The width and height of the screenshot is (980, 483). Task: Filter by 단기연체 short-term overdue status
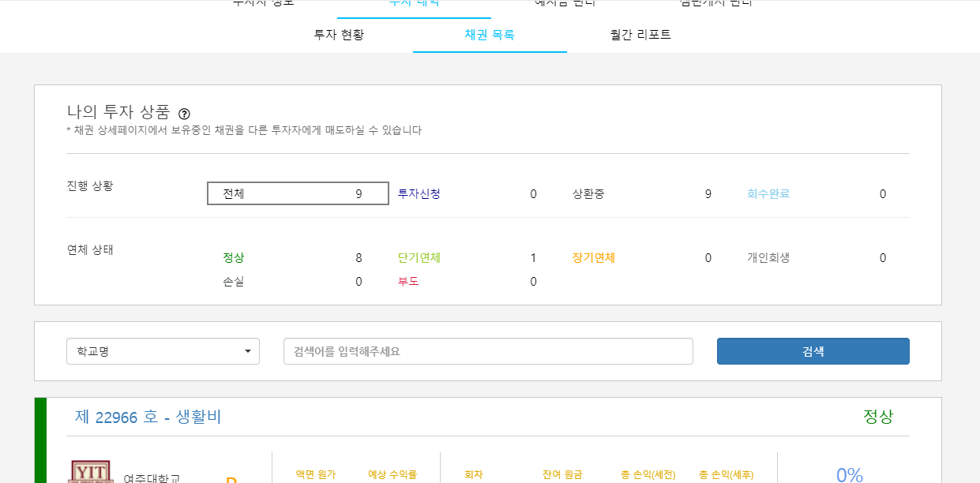[x=419, y=257]
